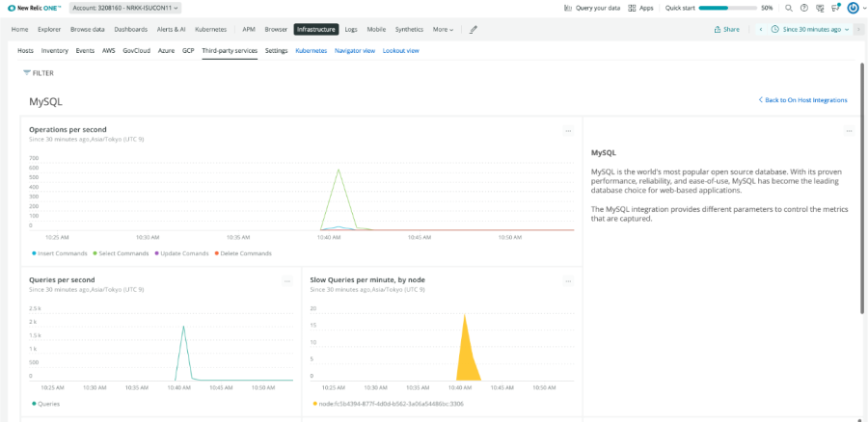Click the edit navigation pencil icon
This screenshot has height=422, width=868.
tap(473, 29)
